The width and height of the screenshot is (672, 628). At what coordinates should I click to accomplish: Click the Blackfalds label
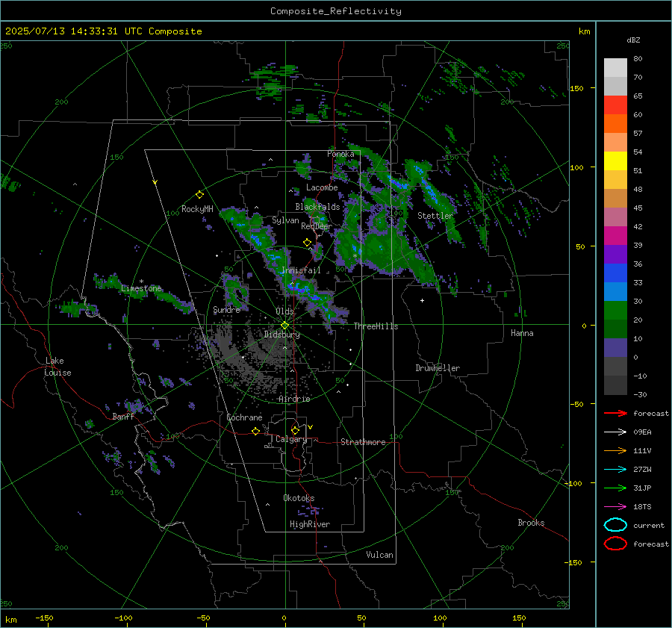click(317, 207)
